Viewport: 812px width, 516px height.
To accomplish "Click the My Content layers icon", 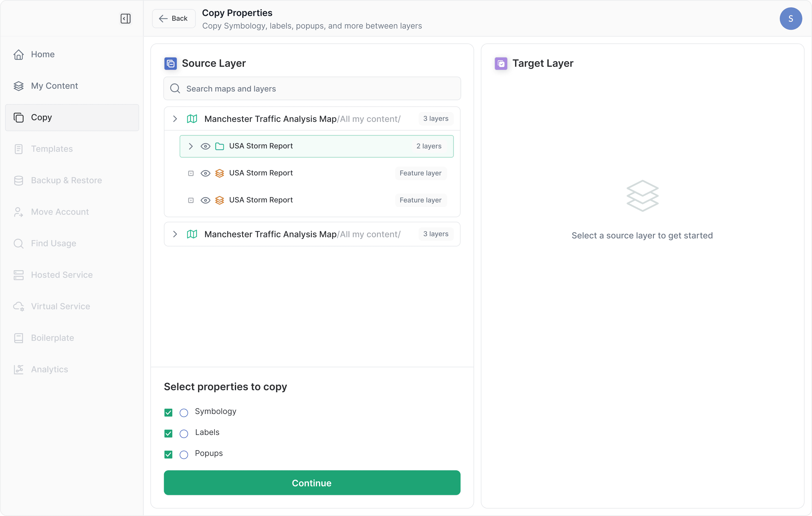I will click(x=19, y=86).
